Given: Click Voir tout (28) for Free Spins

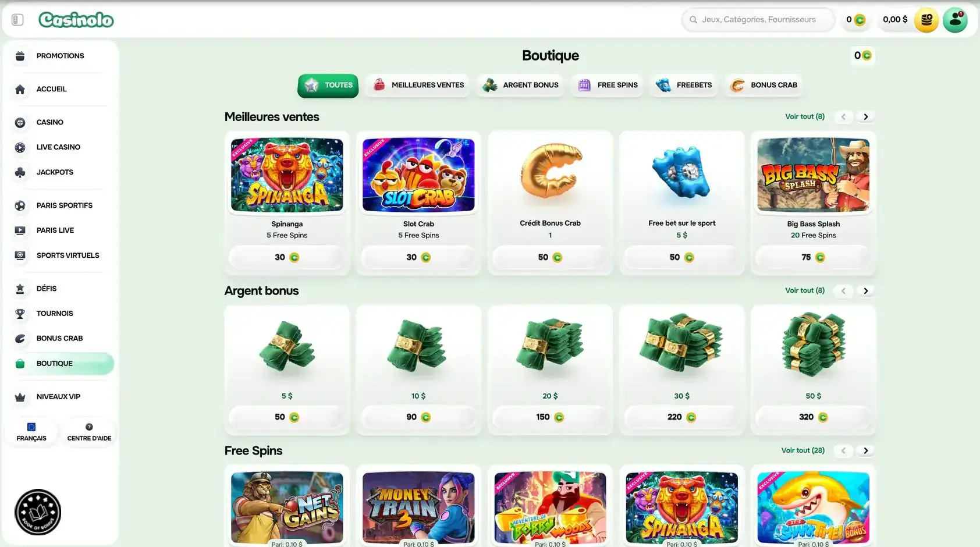Looking at the screenshot, I should click(803, 450).
